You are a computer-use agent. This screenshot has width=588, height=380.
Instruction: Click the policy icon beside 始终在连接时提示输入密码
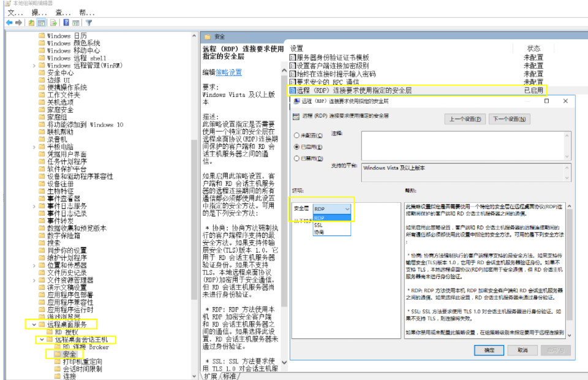point(293,74)
